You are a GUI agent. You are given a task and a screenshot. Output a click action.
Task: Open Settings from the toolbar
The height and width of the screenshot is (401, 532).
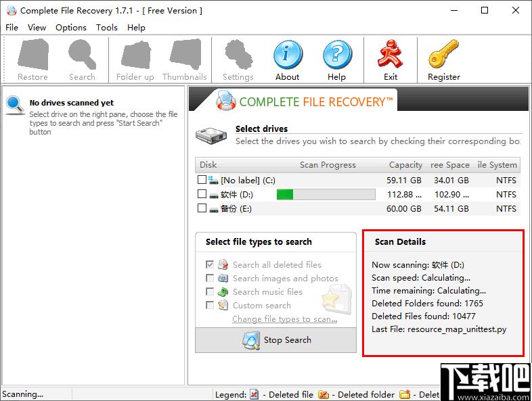pos(238,54)
